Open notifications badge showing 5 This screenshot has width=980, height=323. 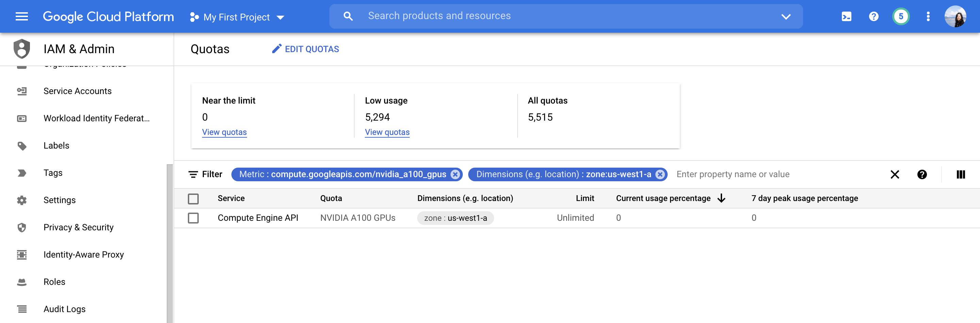(x=900, y=16)
